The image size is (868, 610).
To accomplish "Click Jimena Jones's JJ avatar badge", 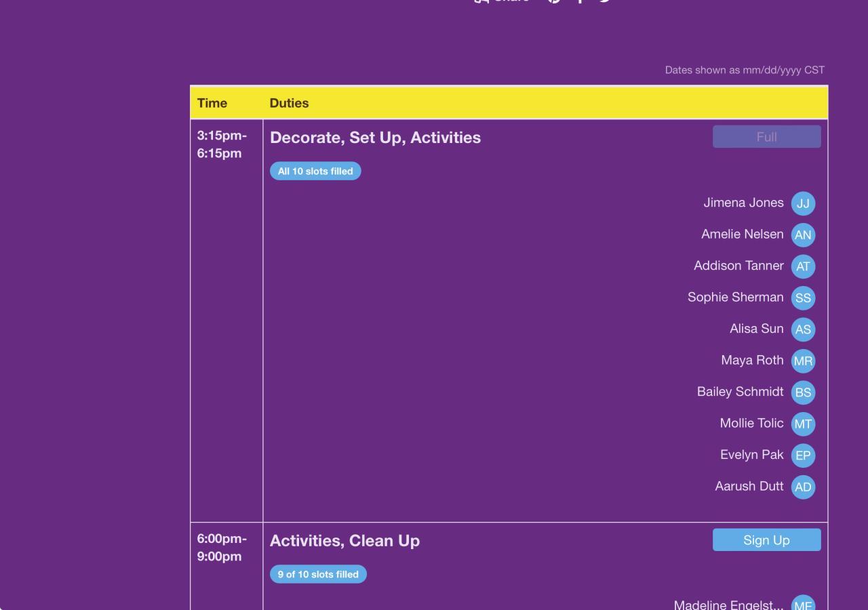I will point(803,203).
